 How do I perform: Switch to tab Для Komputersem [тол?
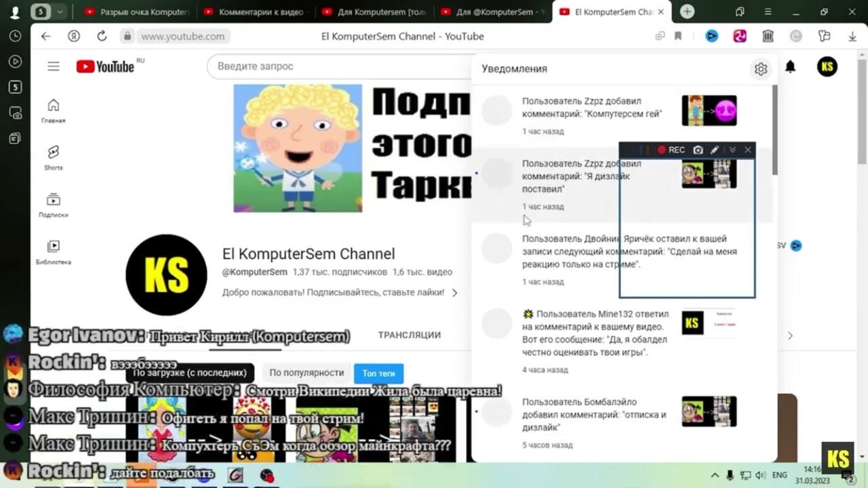coord(374,12)
